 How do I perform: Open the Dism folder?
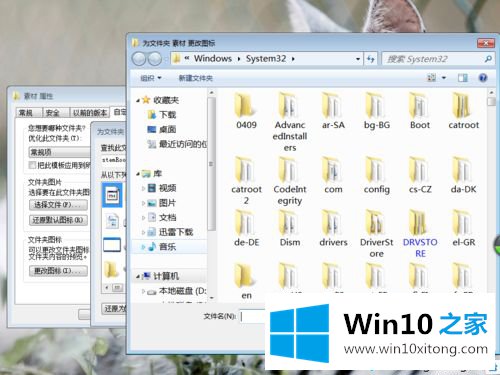[290, 229]
